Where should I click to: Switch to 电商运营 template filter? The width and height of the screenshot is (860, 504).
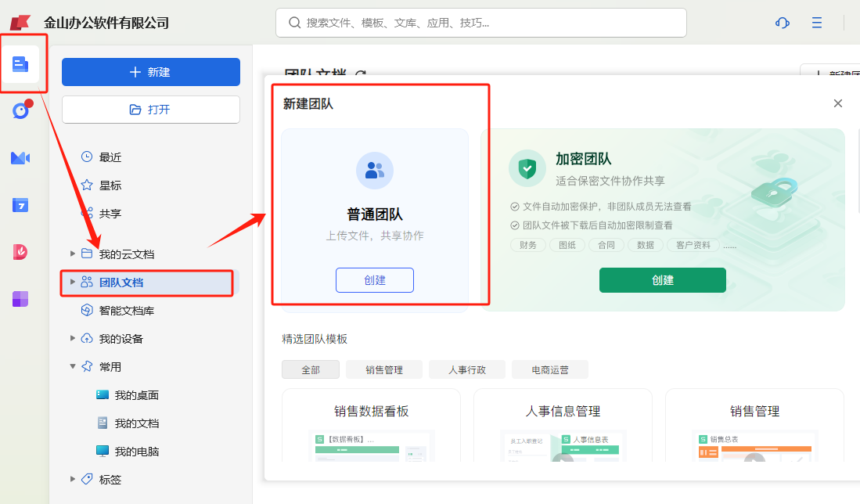click(549, 369)
